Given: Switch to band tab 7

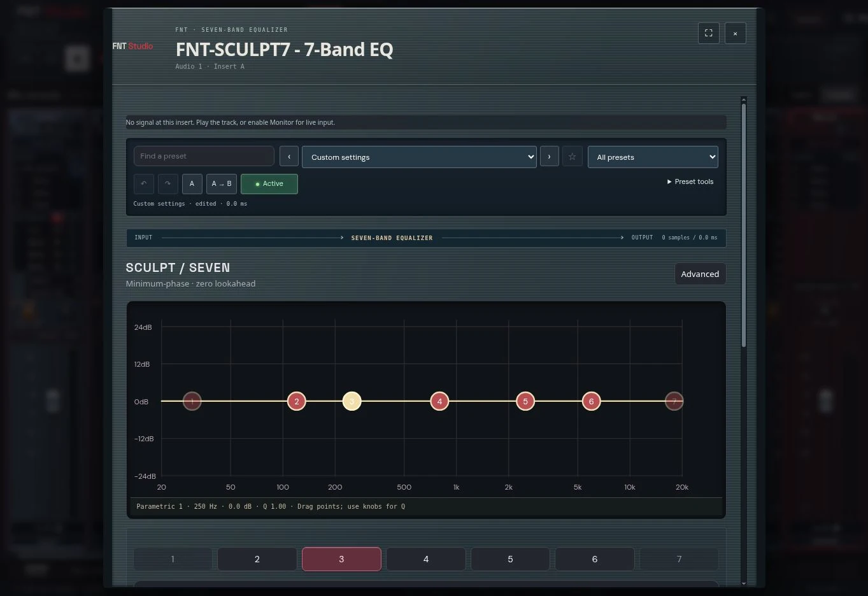Looking at the screenshot, I should pyautogui.click(x=679, y=559).
